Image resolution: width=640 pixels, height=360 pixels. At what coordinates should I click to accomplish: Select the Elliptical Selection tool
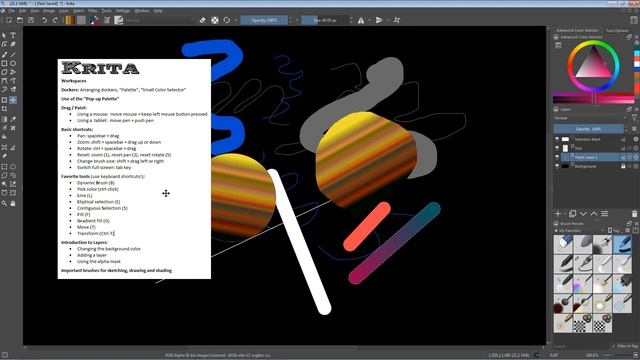point(13,167)
